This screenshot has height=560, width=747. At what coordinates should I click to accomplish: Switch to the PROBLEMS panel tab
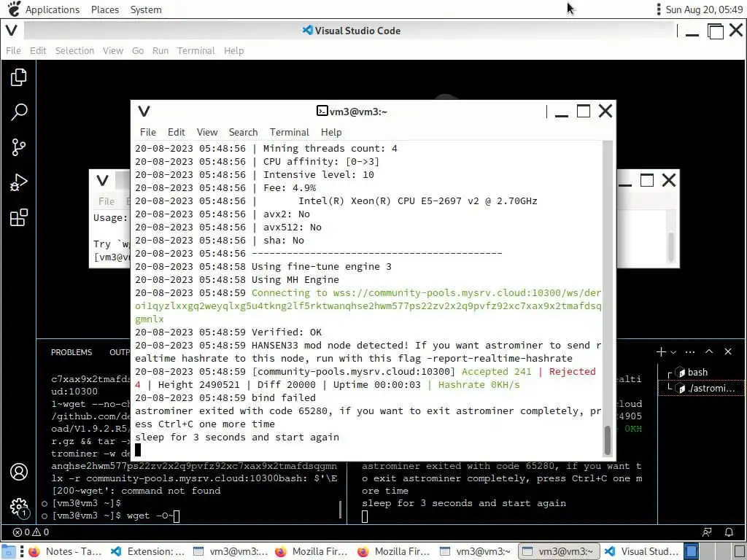pos(71,352)
